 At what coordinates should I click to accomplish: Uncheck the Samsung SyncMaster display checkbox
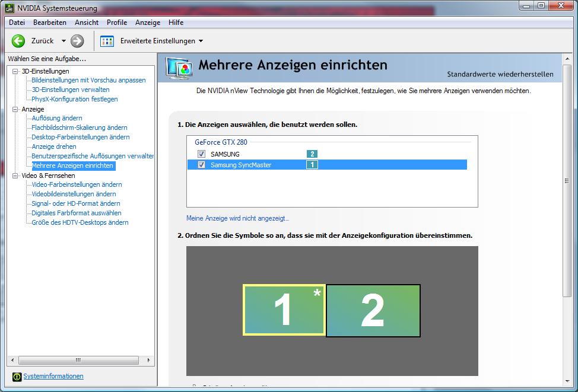[201, 164]
